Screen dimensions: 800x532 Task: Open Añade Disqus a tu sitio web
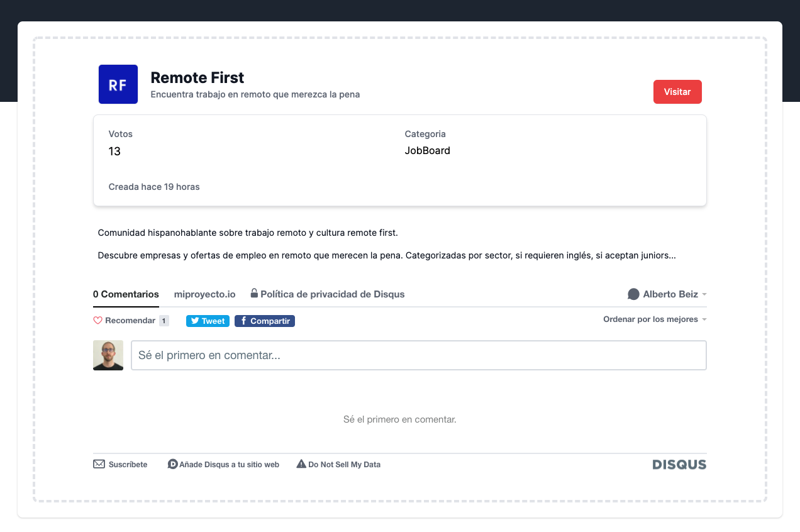coord(229,465)
